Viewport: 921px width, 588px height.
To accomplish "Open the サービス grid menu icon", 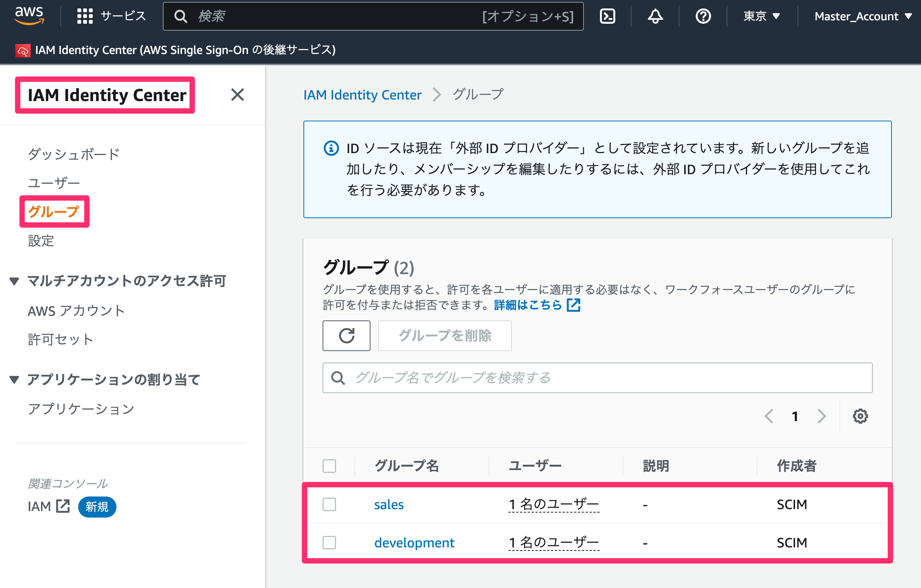I will (85, 16).
